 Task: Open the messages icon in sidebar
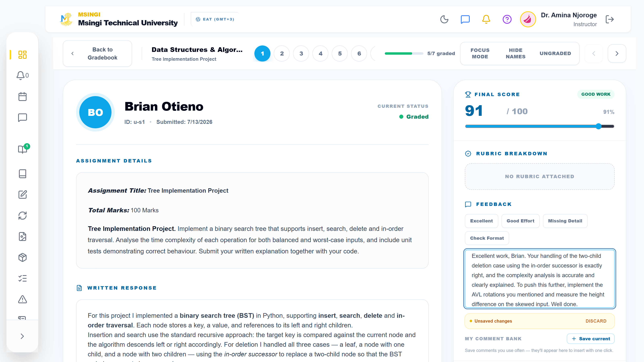[x=23, y=117]
